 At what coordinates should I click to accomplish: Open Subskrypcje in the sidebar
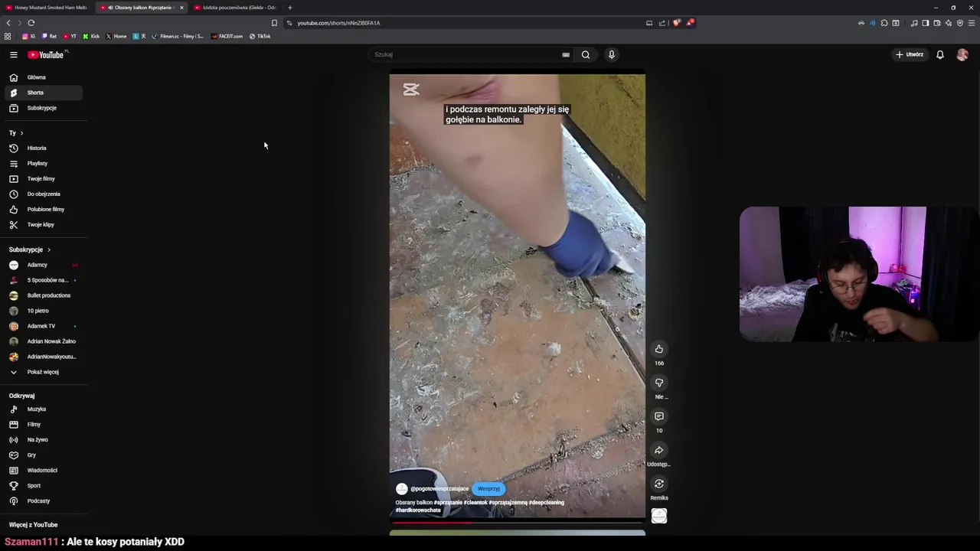(44, 108)
